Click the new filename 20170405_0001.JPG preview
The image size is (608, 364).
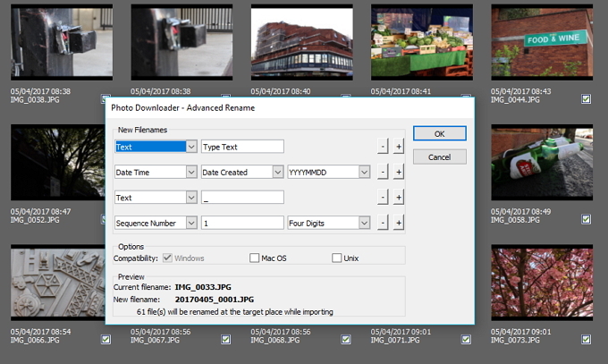pos(215,300)
